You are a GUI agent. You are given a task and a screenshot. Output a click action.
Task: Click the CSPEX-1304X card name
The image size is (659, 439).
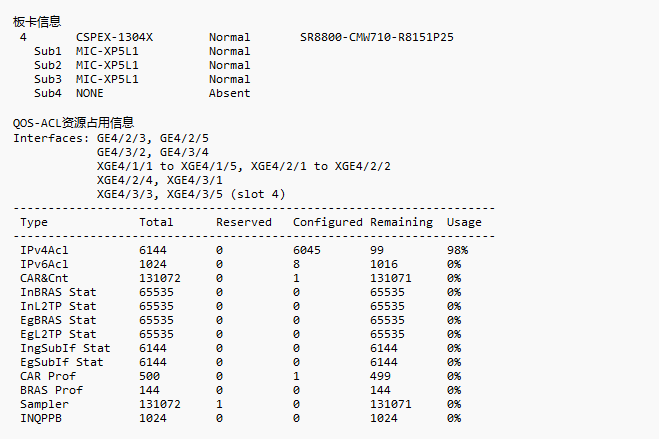114,37
